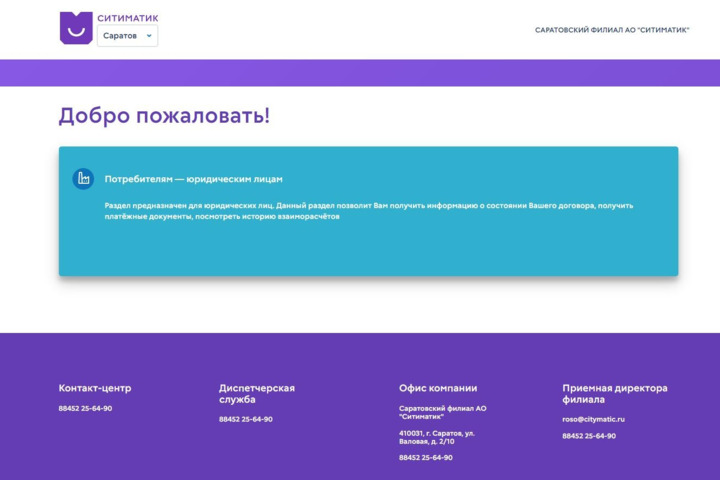720x480 pixels.
Task: Click the Диспетчерская служба footer heading
Action: [257, 393]
